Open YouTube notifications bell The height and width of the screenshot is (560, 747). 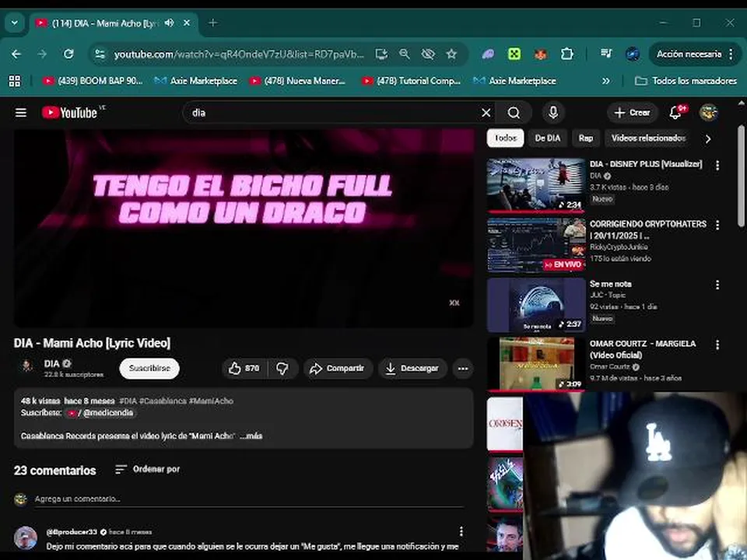tap(675, 112)
